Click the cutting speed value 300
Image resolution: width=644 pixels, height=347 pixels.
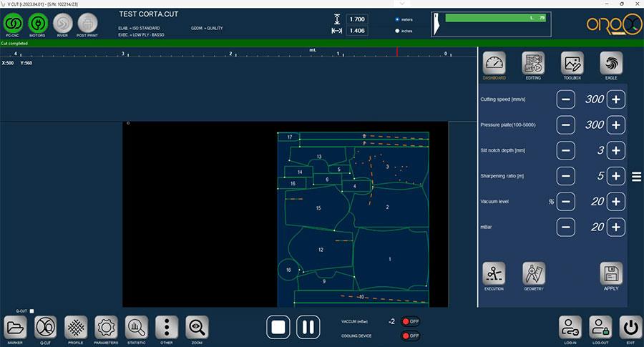pos(595,99)
